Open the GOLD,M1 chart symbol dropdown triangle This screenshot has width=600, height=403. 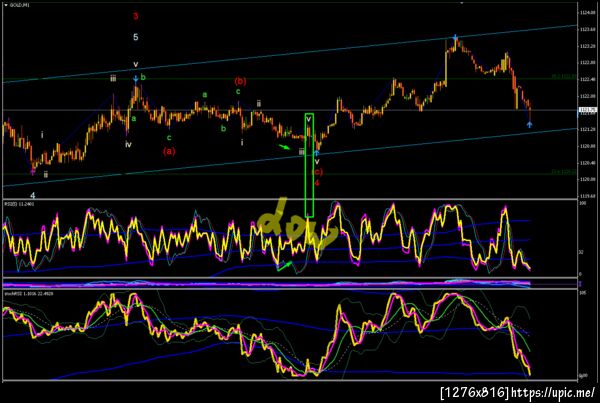5,5
